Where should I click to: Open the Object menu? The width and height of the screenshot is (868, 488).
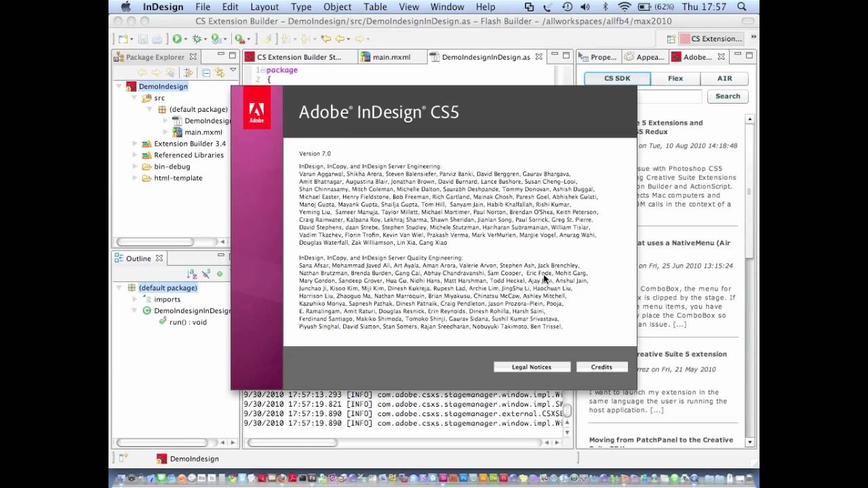[x=337, y=7]
